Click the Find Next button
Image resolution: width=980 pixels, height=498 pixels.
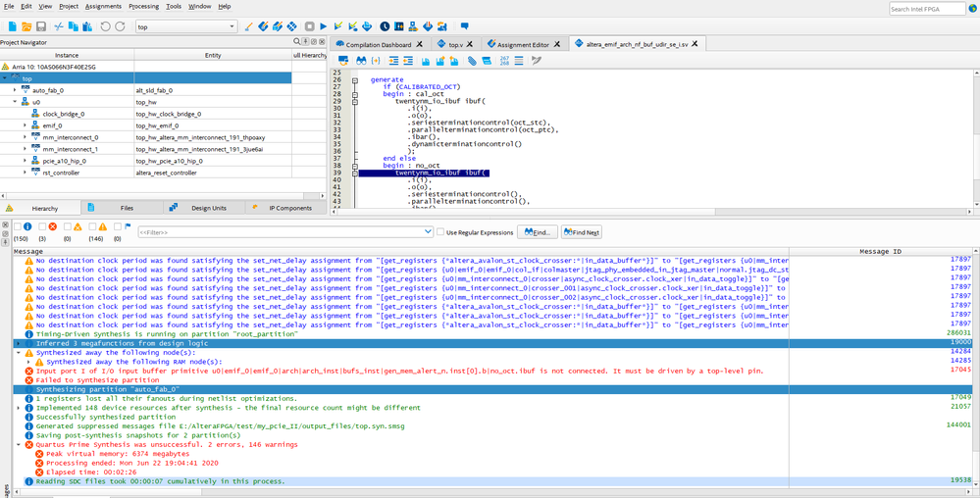(x=581, y=232)
